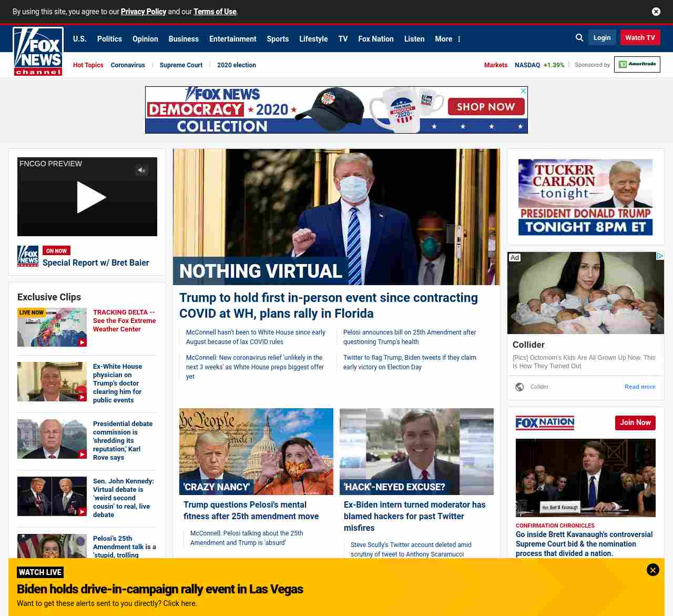Viewport: 673px width, 616px height.
Task: Open the 2020 election hot topic
Action: click(x=237, y=65)
